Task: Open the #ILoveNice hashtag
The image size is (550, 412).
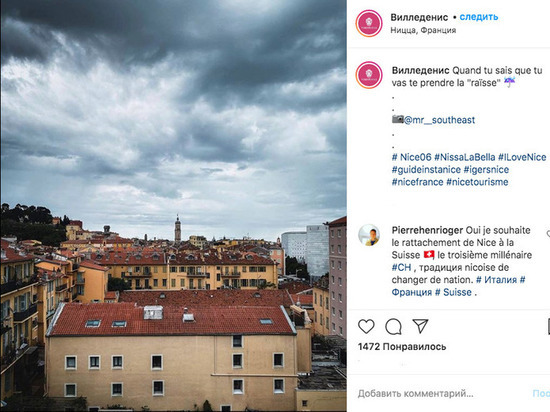Action: click(x=522, y=157)
